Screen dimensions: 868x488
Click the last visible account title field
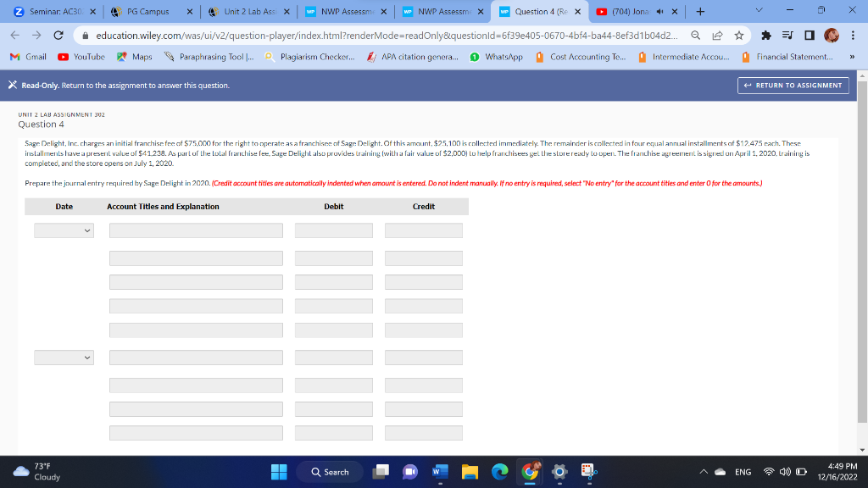tap(196, 433)
